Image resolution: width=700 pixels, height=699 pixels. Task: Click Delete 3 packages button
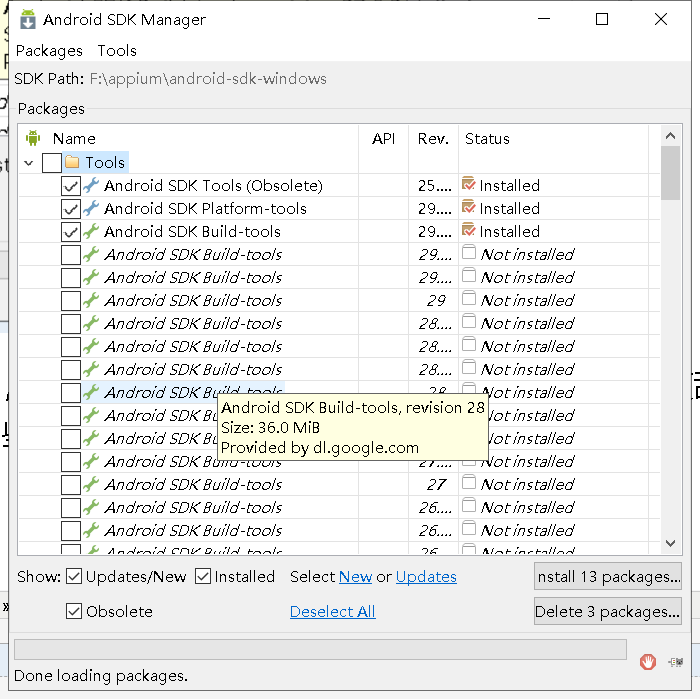pos(608,611)
